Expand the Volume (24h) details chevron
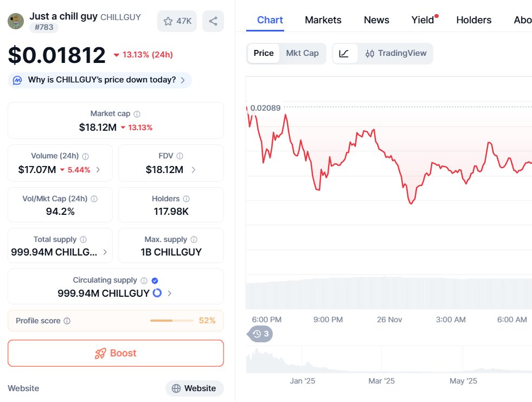Screen dimensions: 532x402 coord(98,170)
